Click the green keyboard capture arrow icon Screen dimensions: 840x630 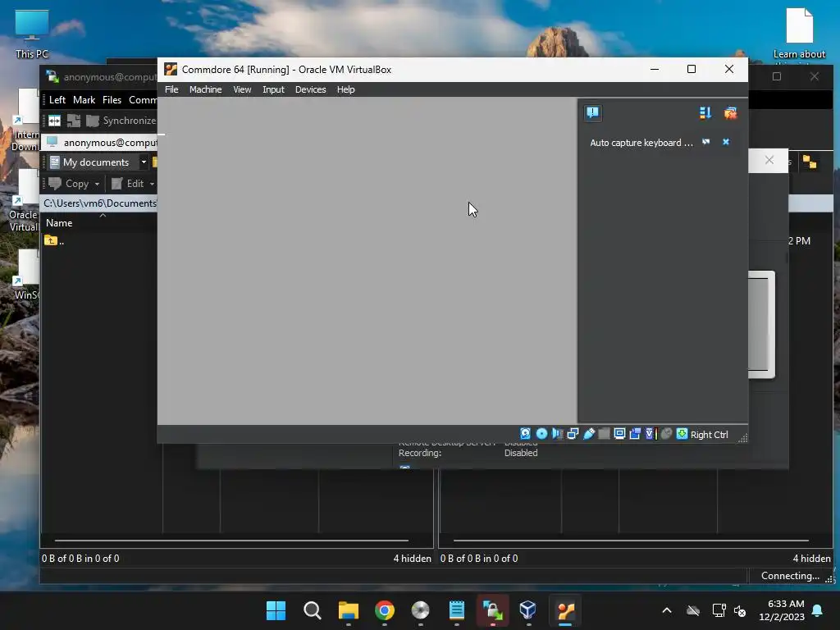point(682,434)
